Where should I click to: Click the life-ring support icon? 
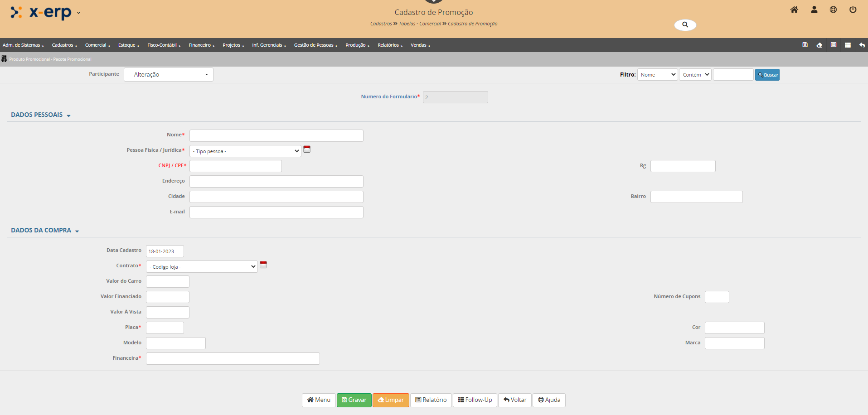(833, 10)
